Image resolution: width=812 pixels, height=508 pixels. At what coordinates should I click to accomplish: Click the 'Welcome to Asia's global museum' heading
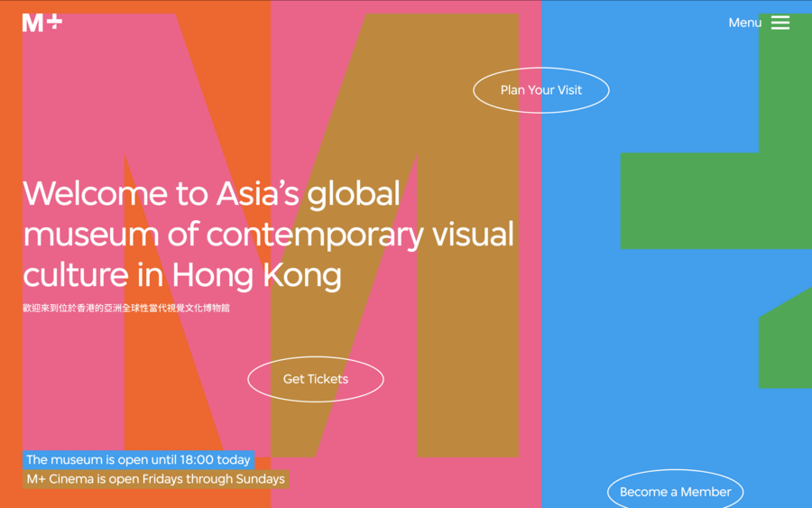coord(268,234)
